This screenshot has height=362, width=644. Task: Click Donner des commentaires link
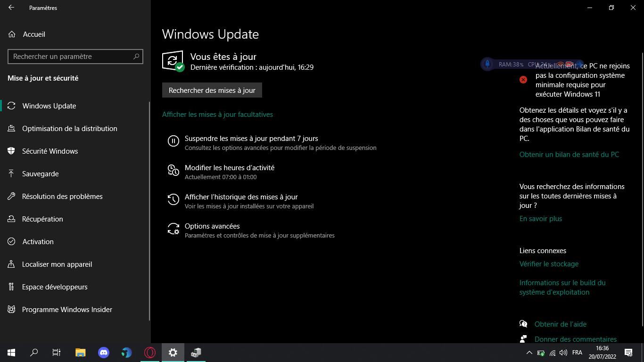(576, 339)
